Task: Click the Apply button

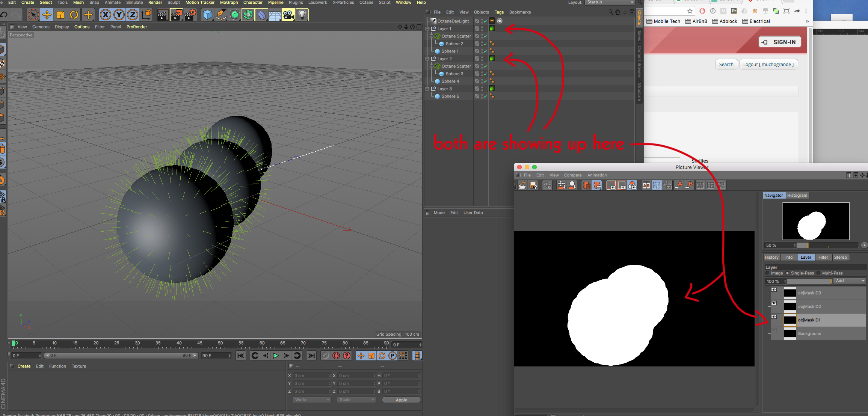Action: coord(401,400)
